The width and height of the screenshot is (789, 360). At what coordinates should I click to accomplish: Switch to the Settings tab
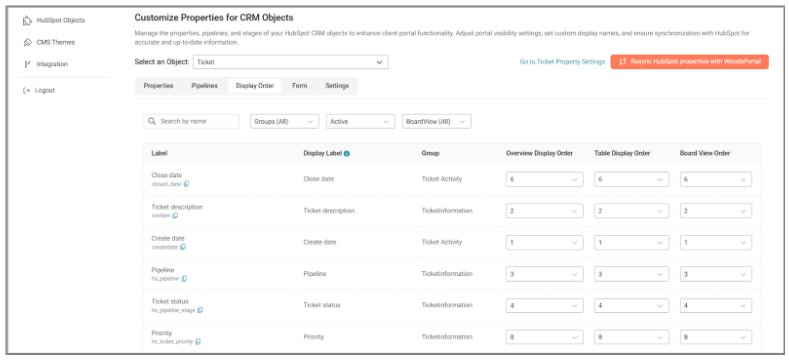point(337,86)
